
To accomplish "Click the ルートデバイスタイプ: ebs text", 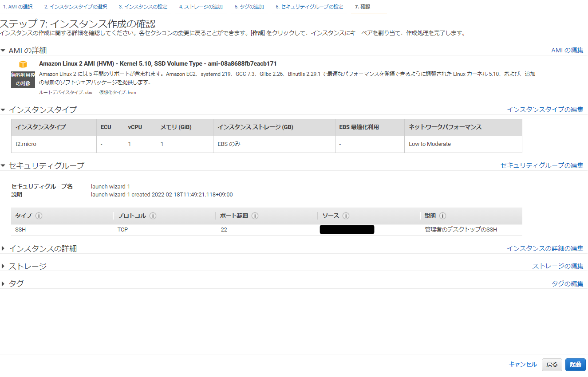I will 66,93.
